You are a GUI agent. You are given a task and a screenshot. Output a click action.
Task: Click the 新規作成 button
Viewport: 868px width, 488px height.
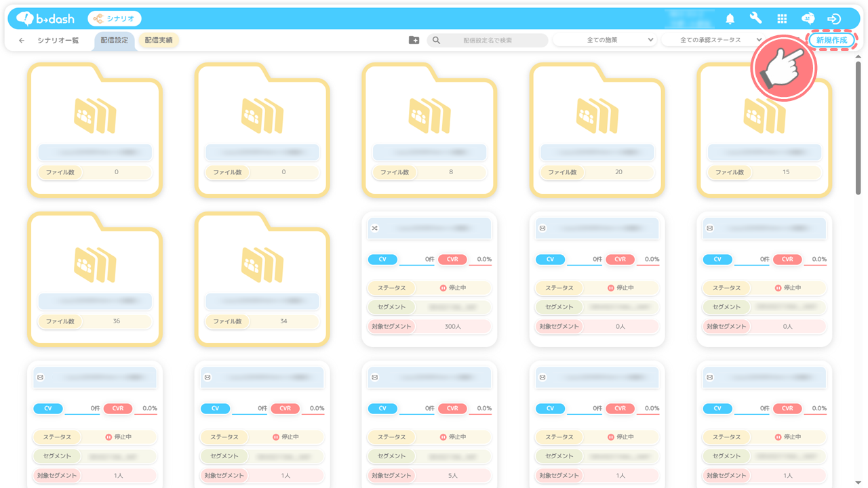pos(831,41)
